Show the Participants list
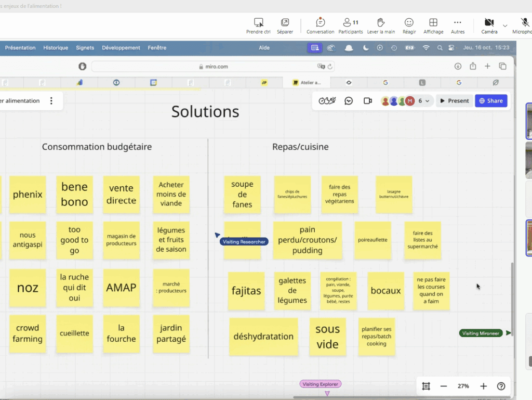The height and width of the screenshot is (400, 532). [x=350, y=26]
